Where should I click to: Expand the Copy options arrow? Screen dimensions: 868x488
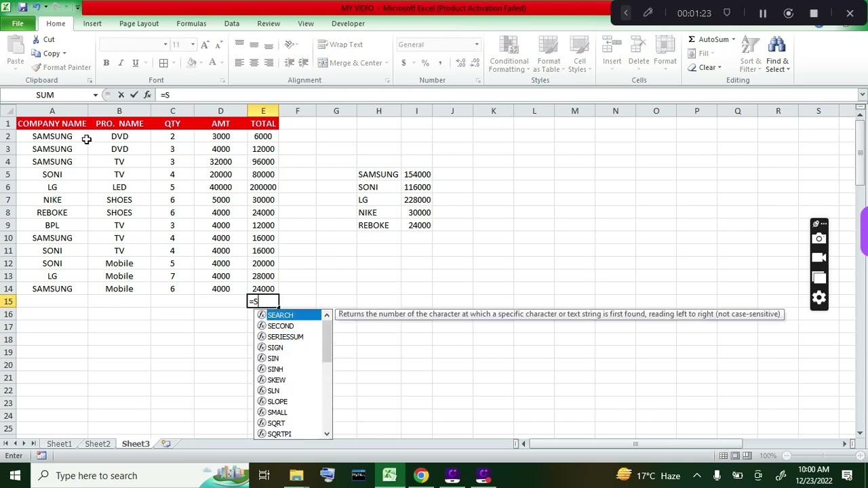click(64, 54)
